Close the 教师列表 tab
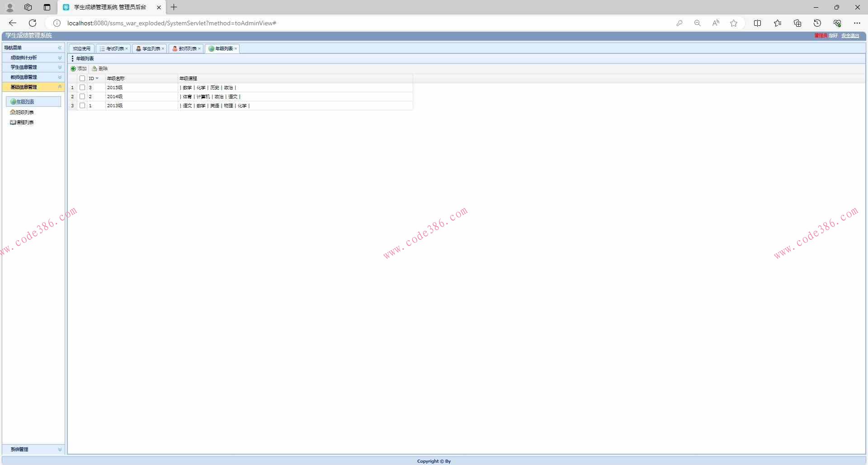The height and width of the screenshot is (465, 868). pyautogui.click(x=199, y=49)
